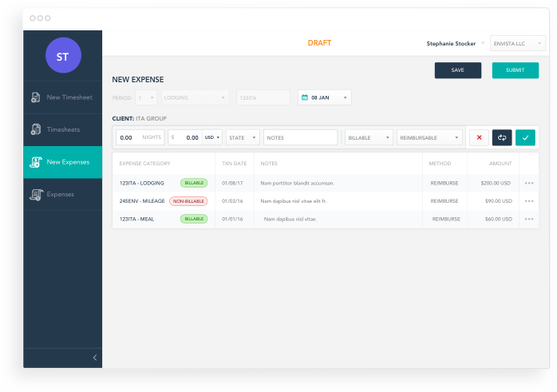Confirm the entry with the green checkmark
The height and width of the screenshot is (392, 557).
(x=525, y=137)
